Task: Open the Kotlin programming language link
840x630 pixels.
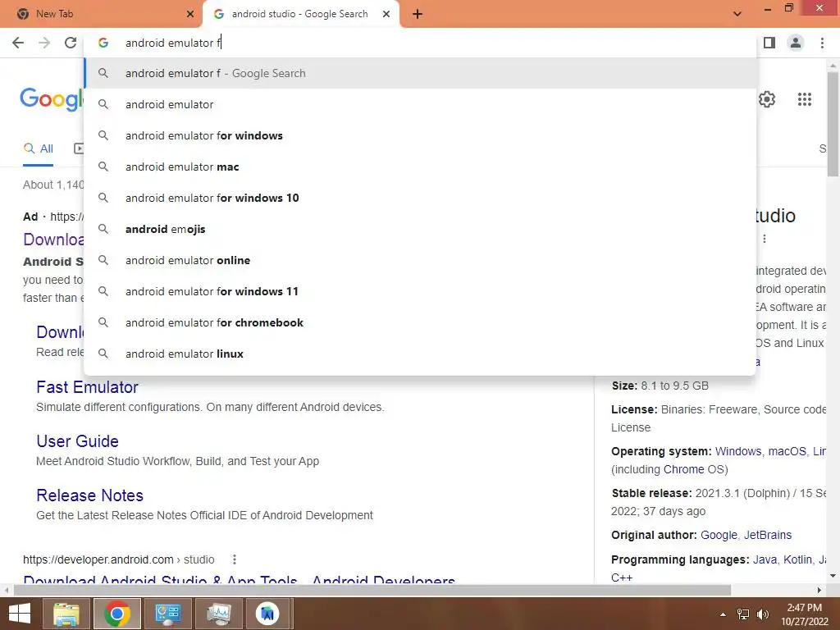Action: point(797,559)
